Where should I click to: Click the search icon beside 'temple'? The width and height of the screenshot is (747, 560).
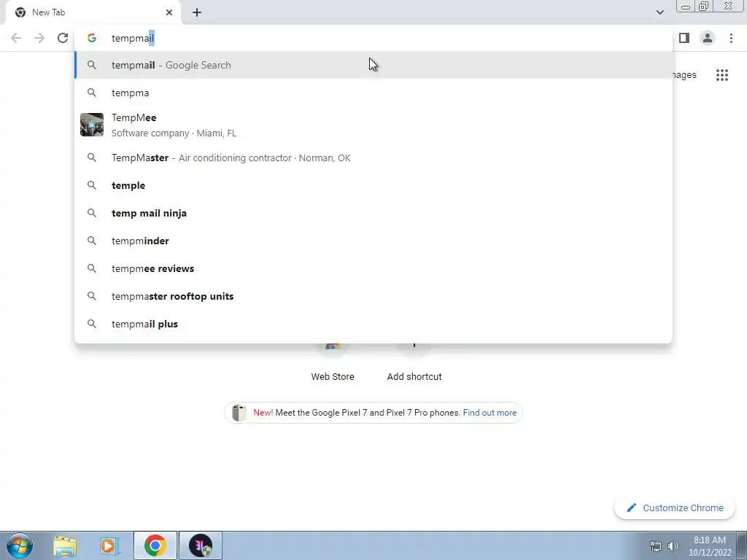[92, 185]
